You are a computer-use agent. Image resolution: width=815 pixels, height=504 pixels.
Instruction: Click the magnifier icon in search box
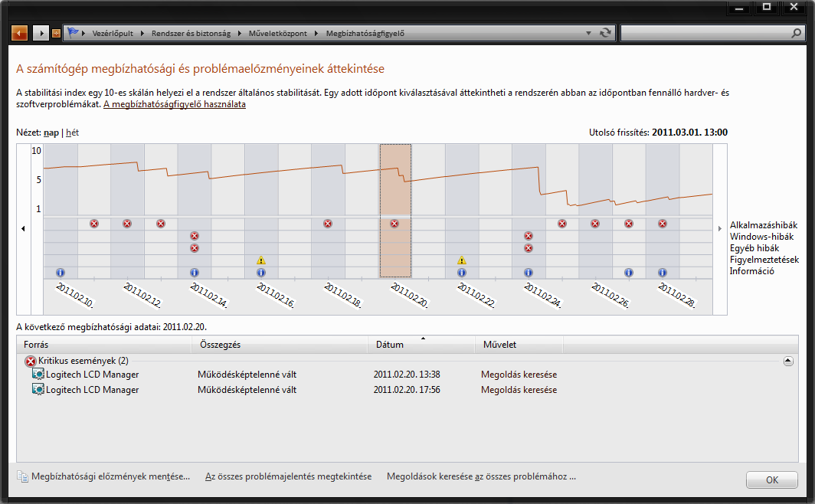[x=796, y=33]
